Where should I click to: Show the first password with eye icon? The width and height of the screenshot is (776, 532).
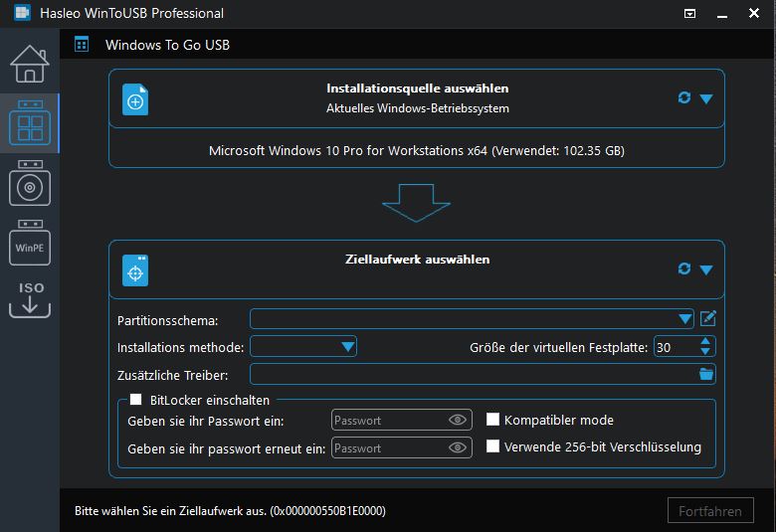(x=458, y=421)
